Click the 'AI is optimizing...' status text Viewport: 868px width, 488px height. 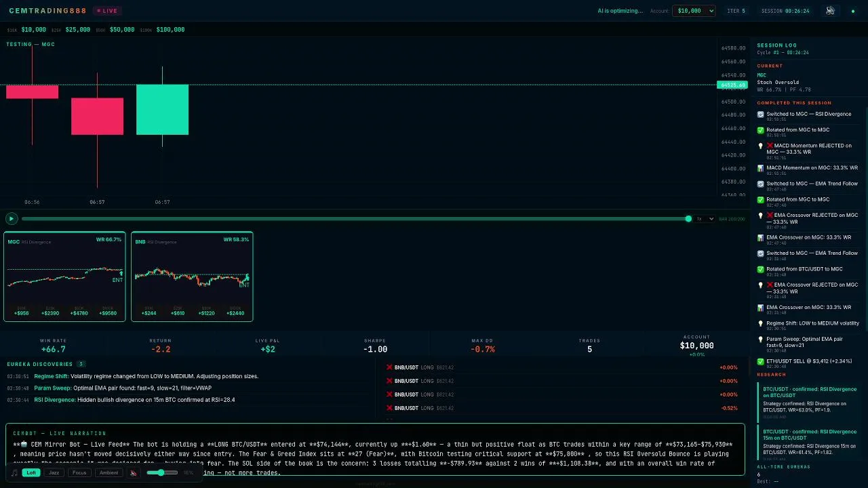point(620,11)
